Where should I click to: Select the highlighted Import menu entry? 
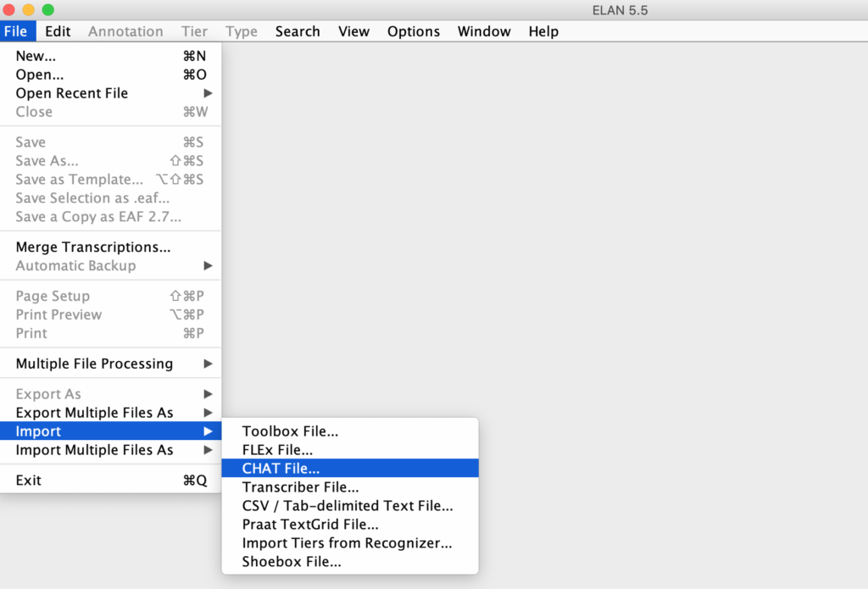(111, 431)
